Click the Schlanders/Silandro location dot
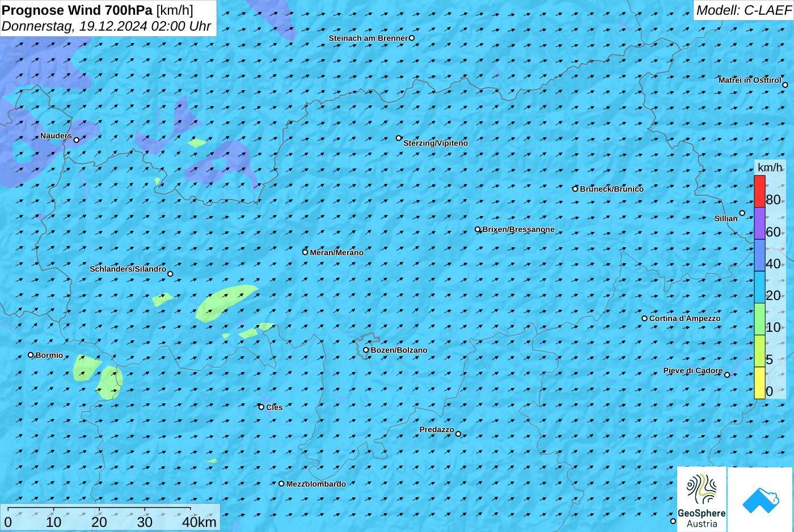794x532 pixels. coord(170,274)
